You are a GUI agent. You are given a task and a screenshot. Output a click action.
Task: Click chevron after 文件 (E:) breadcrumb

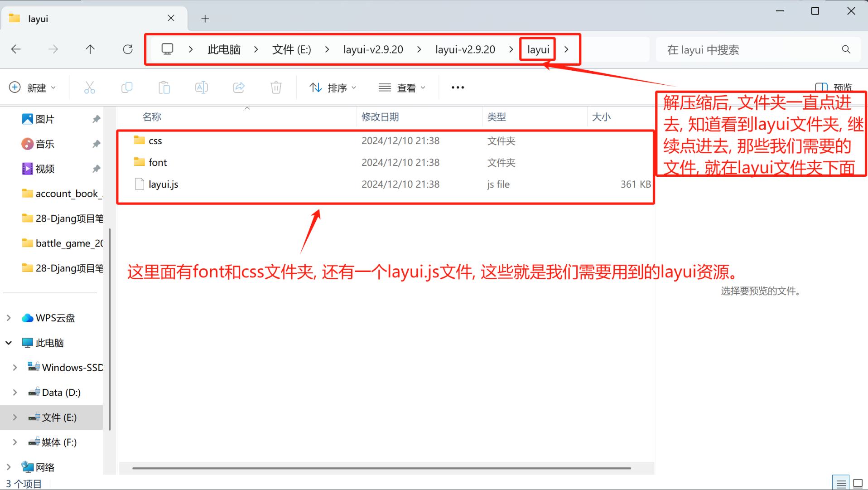point(327,49)
